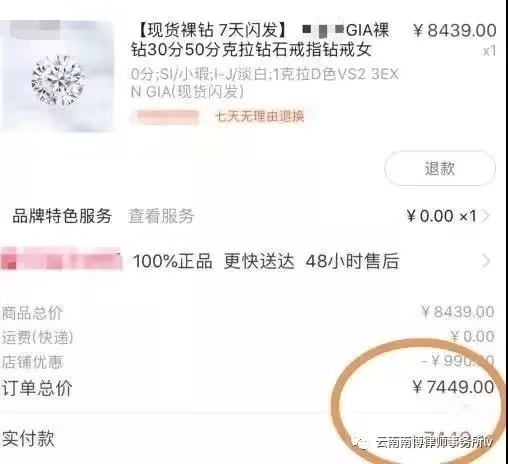Tap the 退款 refund button

[440, 168]
